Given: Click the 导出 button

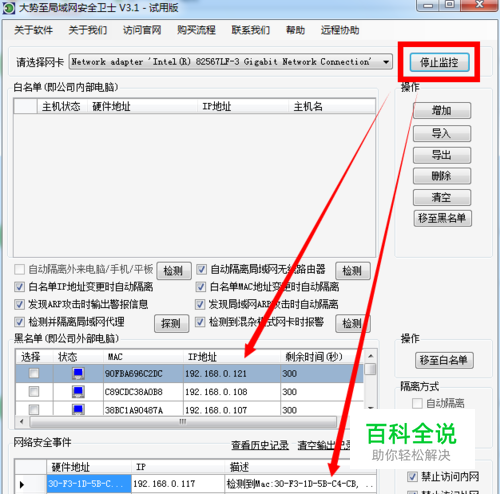Looking at the screenshot, I should (442, 155).
